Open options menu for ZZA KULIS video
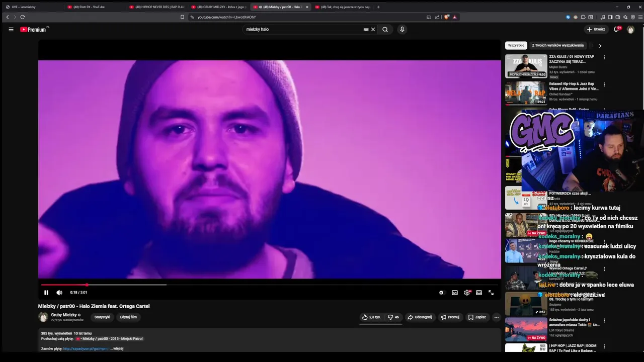Image resolution: width=644 pixels, height=362 pixels. (x=604, y=57)
